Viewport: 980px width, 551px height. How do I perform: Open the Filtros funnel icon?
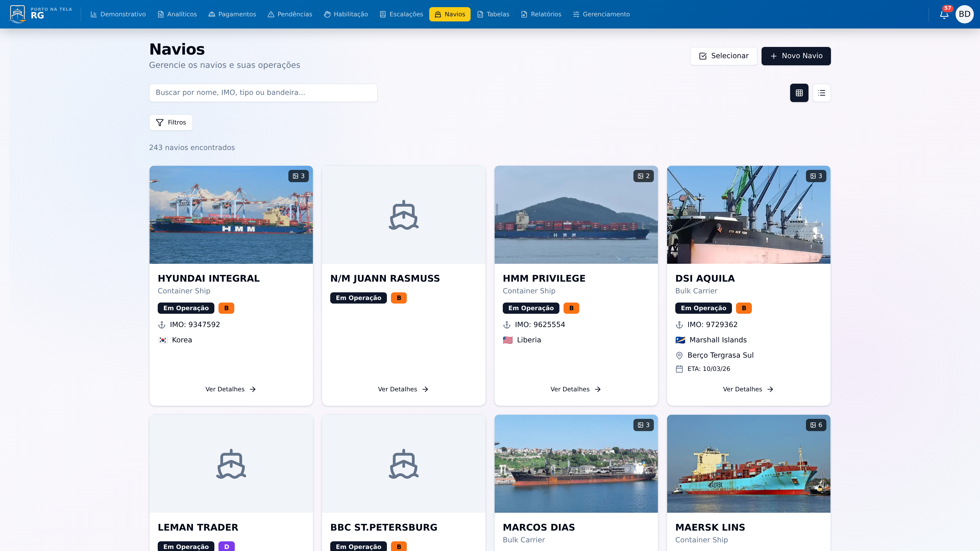pyautogui.click(x=160, y=122)
